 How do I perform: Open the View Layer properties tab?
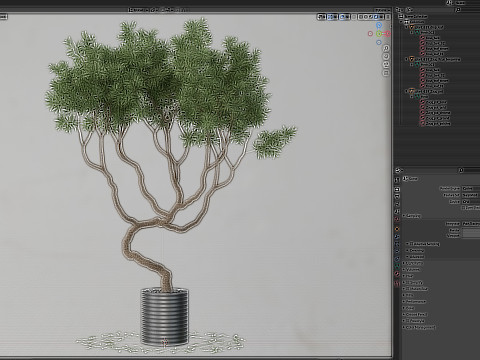(x=397, y=204)
